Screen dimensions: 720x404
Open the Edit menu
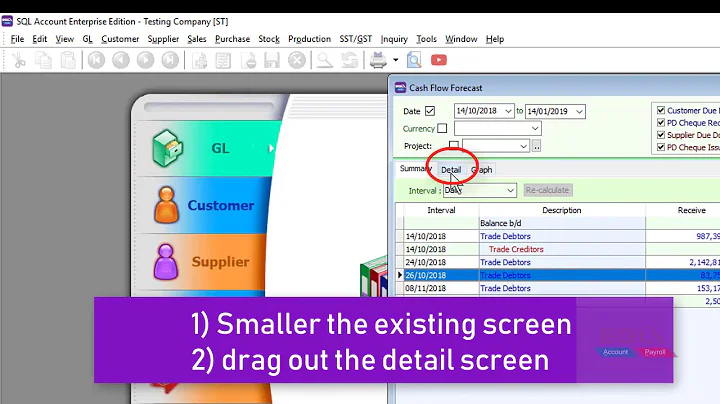pyautogui.click(x=39, y=39)
